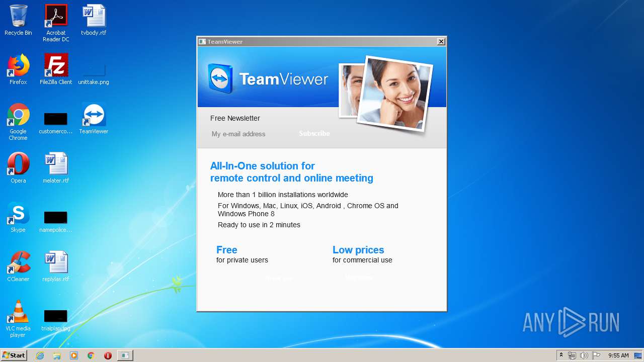This screenshot has height=362, width=644.
Task: Select the melater.rtf desktop file
Action: click(x=56, y=168)
